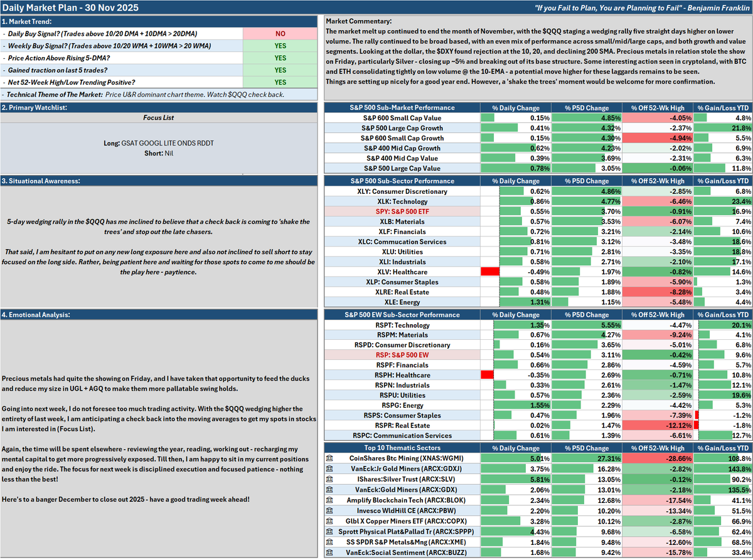Image resolution: width=753 pixels, height=560 pixels.
Task: Click the 'XLY: Consumer Discretionary' row label
Action: 402,191
